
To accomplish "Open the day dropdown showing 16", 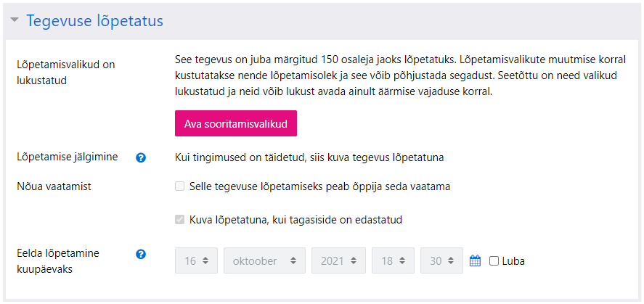I will [x=196, y=260].
